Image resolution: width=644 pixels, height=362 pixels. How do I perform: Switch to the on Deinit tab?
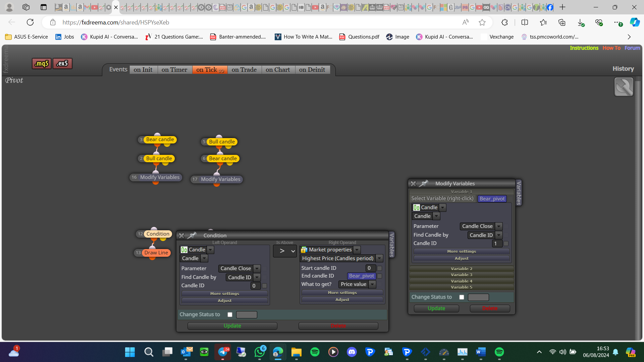312,70
